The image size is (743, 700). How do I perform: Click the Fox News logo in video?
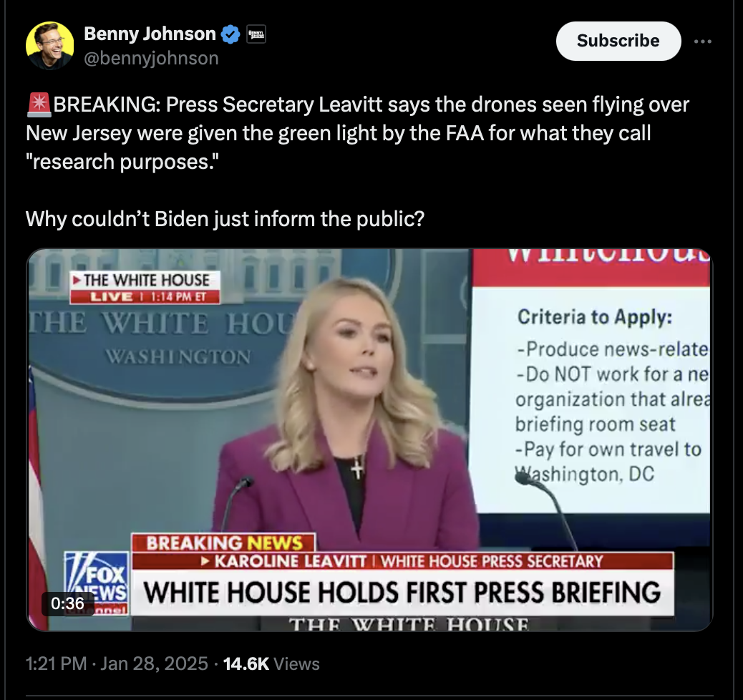(97, 583)
